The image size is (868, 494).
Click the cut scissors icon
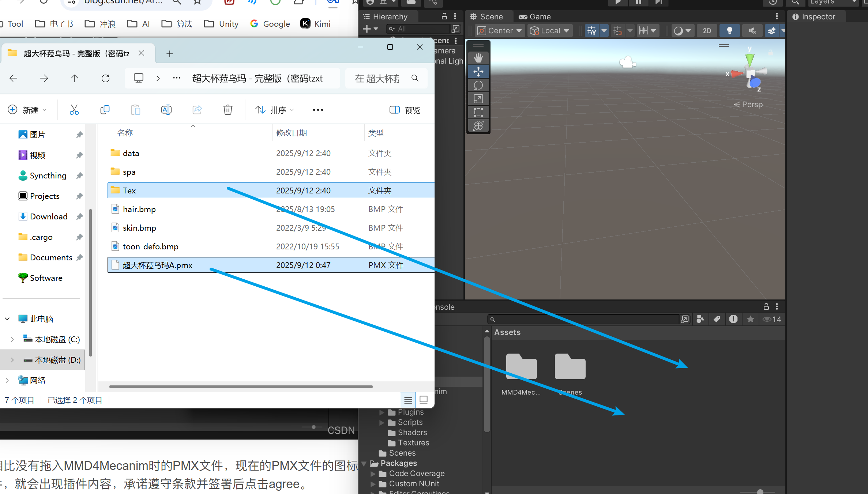pyautogui.click(x=74, y=110)
